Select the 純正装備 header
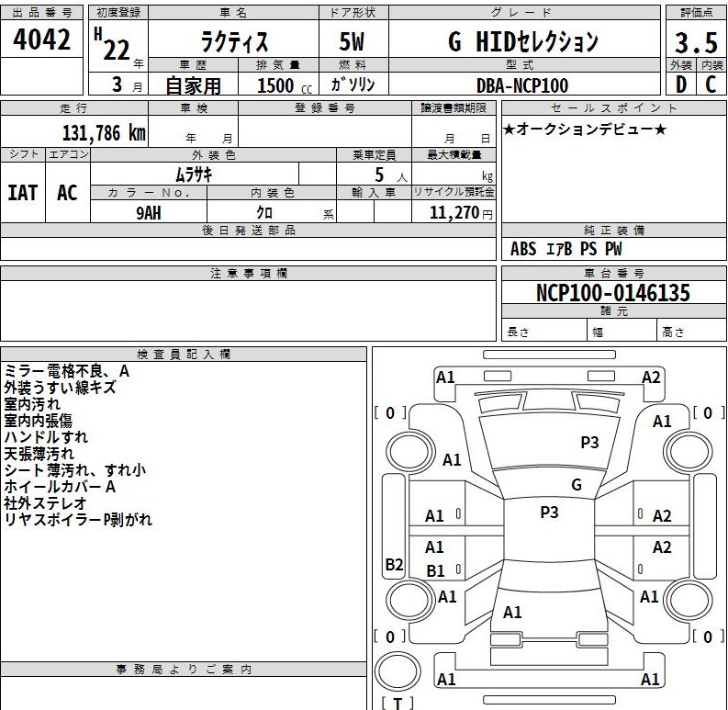 (x=614, y=231)
